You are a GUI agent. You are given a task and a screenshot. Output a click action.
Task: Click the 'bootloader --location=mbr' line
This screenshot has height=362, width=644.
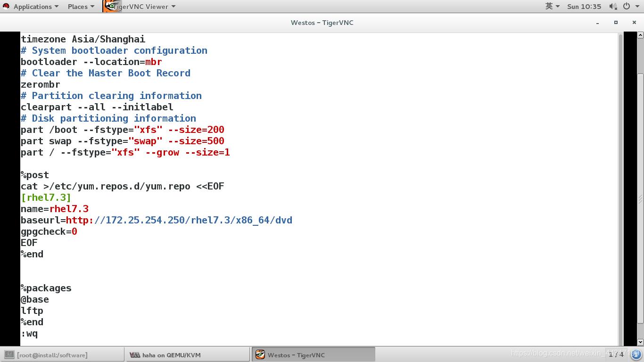(x=91, y=62)
